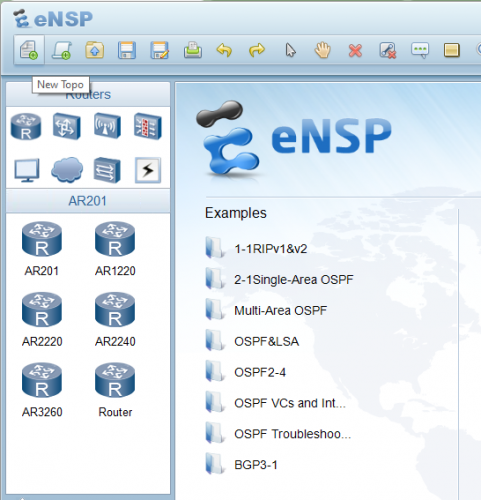
Task: Click the Print topology icon
Action: click(x=193, y=50)
